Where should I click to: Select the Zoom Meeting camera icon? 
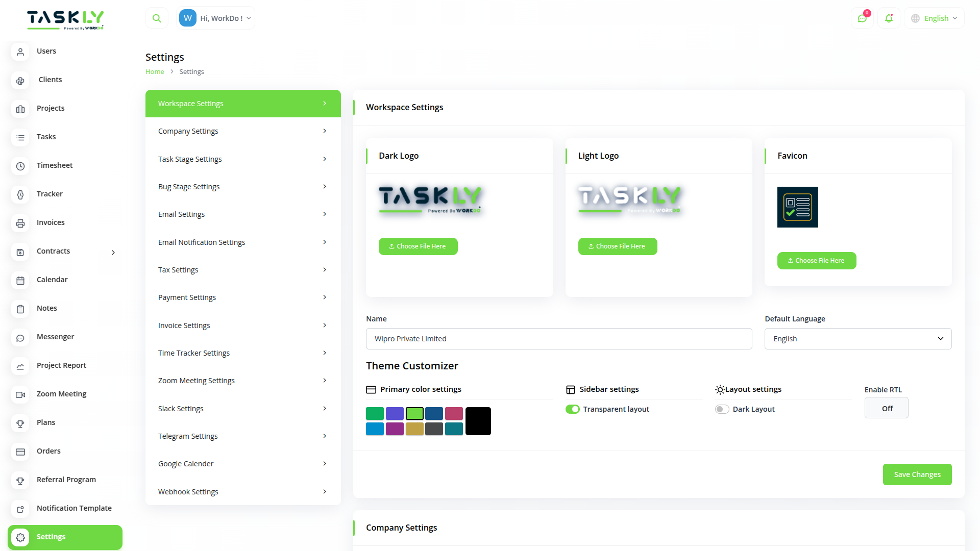pyautogui.click(x=20, y=394)
